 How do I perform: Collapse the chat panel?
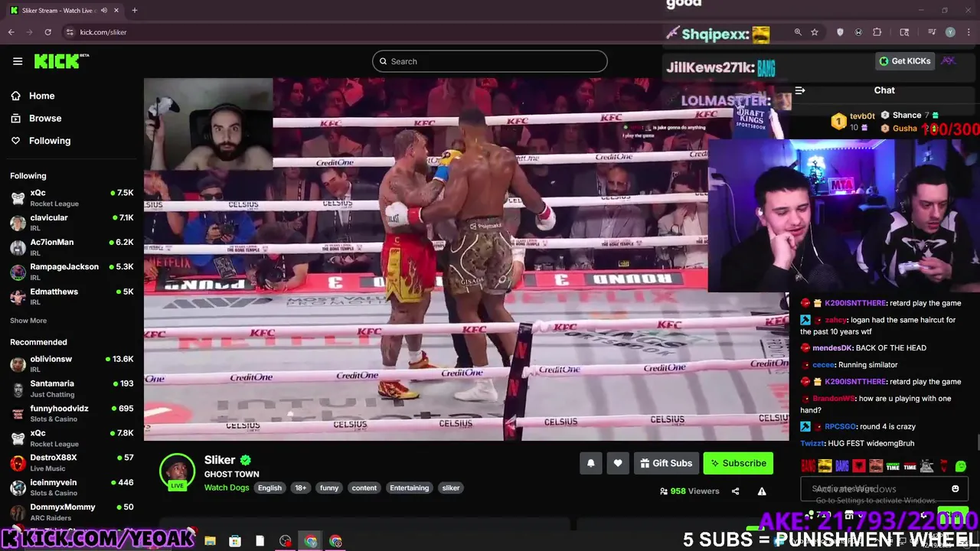click(x=799, y=90)
